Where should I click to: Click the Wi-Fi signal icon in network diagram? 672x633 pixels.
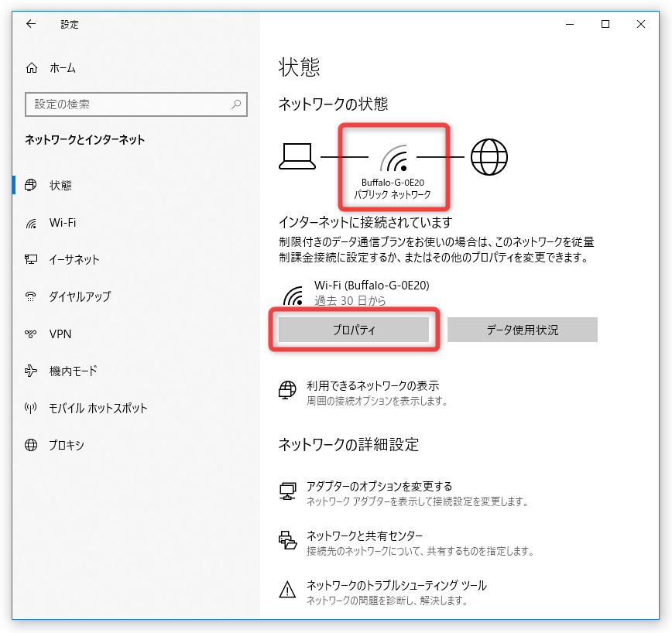[394, 158]
